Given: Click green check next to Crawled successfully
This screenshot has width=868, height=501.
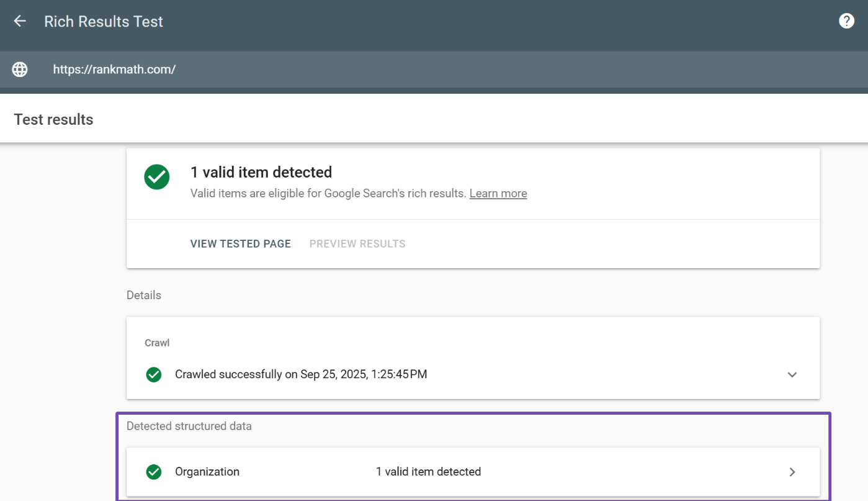Looking at the screenshot, I should [154, 374].
